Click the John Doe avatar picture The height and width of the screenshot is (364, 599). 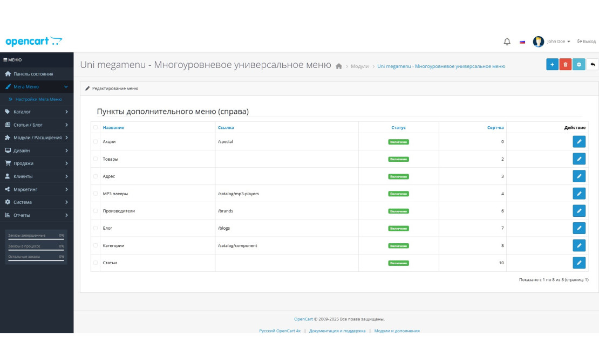[x=538, y=41]
